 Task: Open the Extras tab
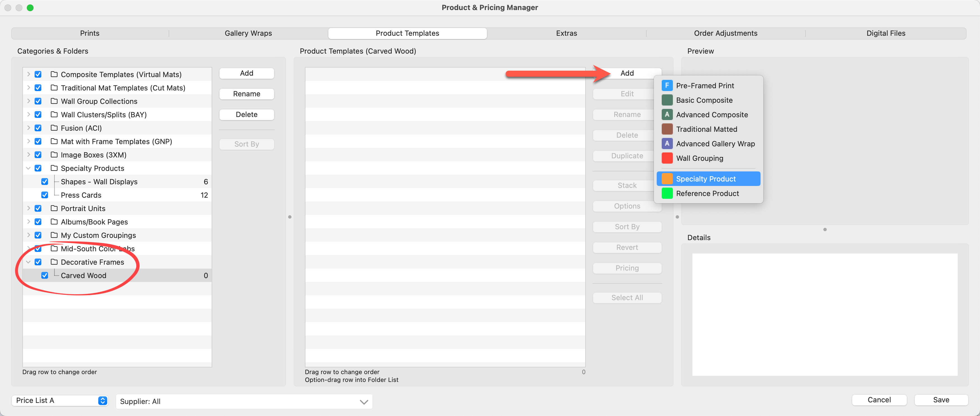pyautogui.click(x=566, y=33)
